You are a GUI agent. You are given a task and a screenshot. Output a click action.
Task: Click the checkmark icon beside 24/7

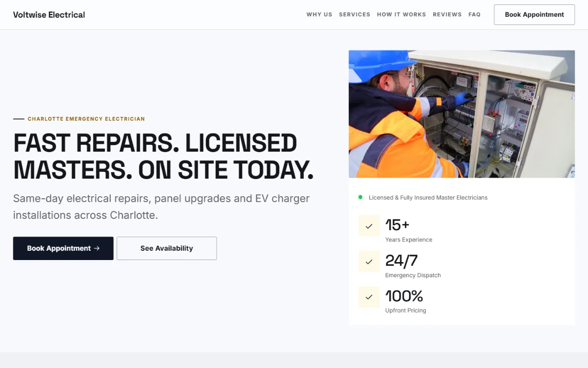click(369, 262)
